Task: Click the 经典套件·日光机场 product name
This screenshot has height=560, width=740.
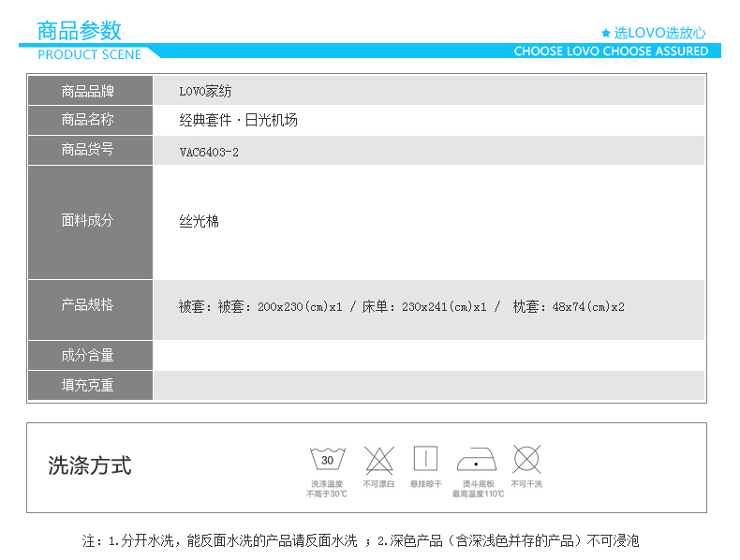Action: click(x=238, y=120)
